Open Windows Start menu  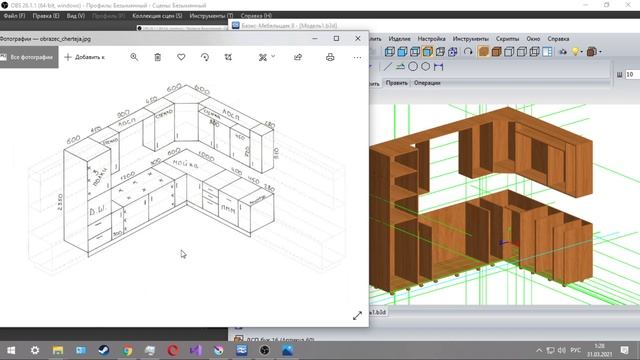(x=11, y=350)
